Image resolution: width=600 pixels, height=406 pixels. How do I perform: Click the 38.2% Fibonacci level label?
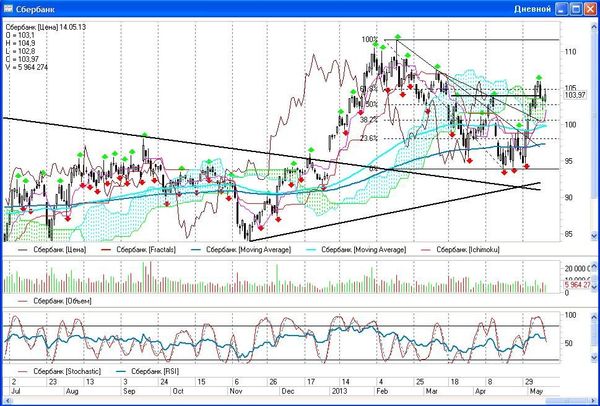(369, 120)
